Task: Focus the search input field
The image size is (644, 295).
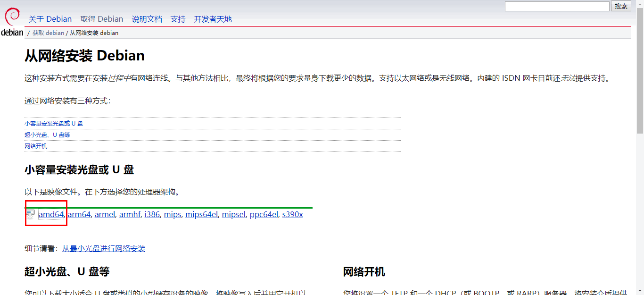Action: (557, 6)
